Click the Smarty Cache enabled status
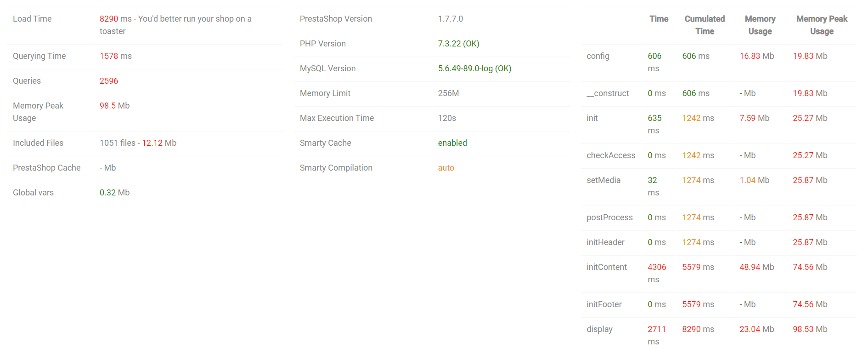 pos(452,143)
